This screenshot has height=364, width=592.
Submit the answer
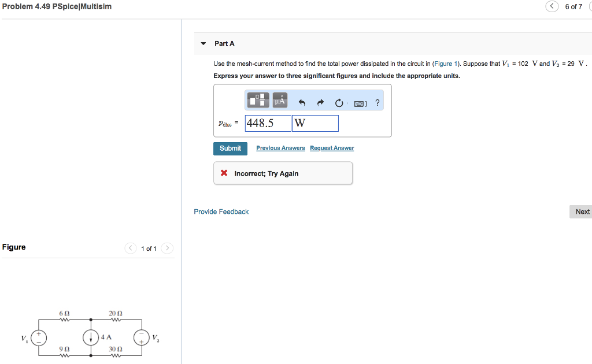(x=230, y=148)
